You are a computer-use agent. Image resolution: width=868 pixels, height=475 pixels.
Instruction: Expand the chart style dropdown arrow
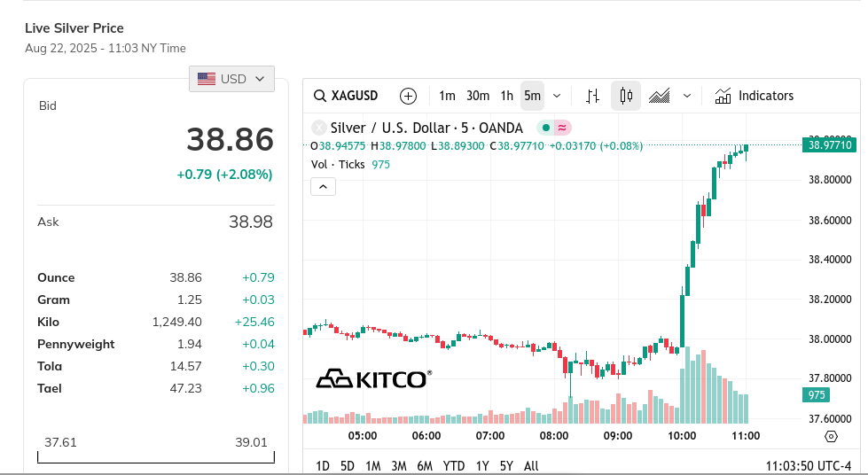tap(687, 96)
